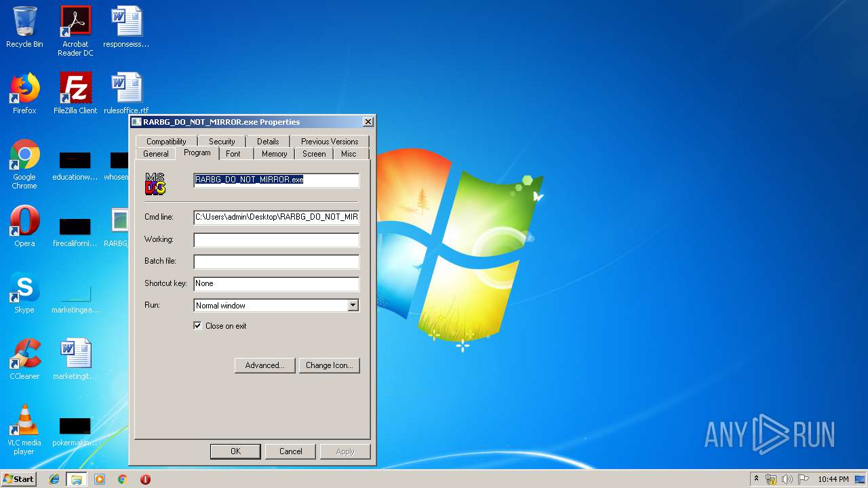868x488 pixels.
Task: Open the CCleaner shortcut
Action: 24,359
